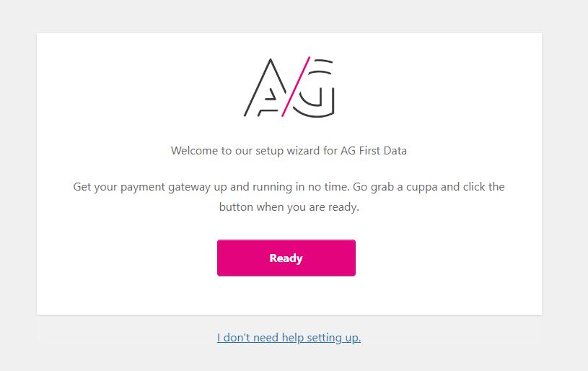Click the AG logo at the top
The image size is (588, 371).
point(289,87)
